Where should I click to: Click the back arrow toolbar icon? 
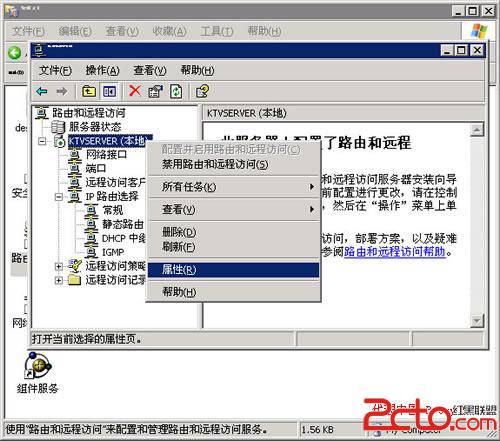point(42,91)
